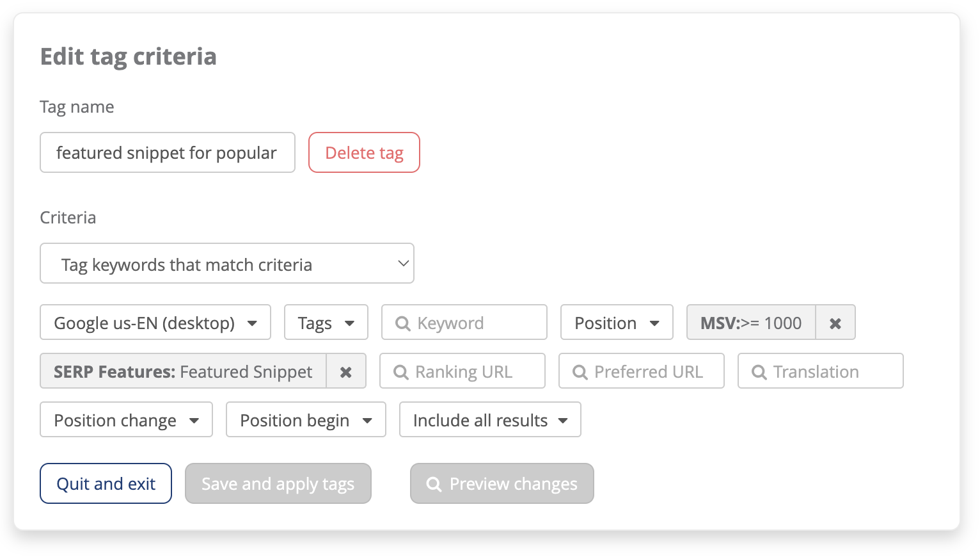
Task: Click the search icon in Preferred URL field
Action: (x=580, y=372)
